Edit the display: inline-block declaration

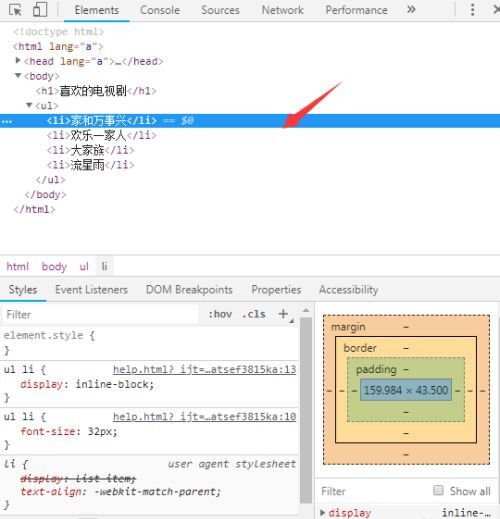click(87, 384)
